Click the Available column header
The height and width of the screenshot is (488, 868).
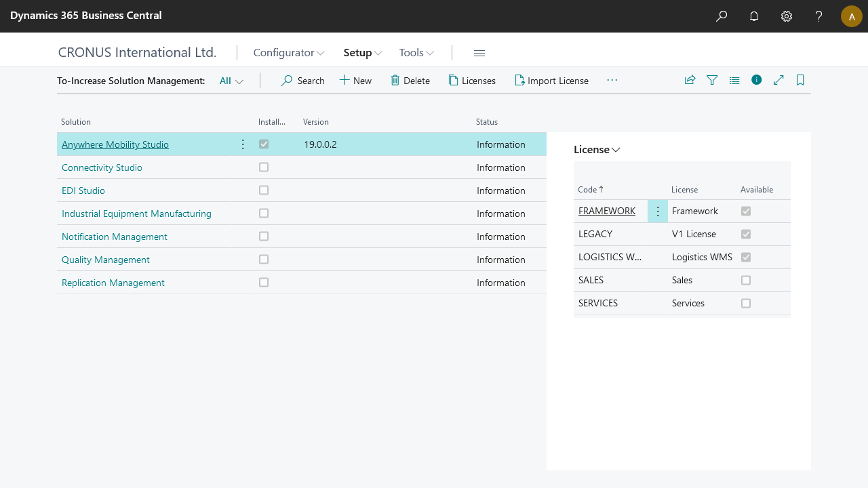(757, 190)
